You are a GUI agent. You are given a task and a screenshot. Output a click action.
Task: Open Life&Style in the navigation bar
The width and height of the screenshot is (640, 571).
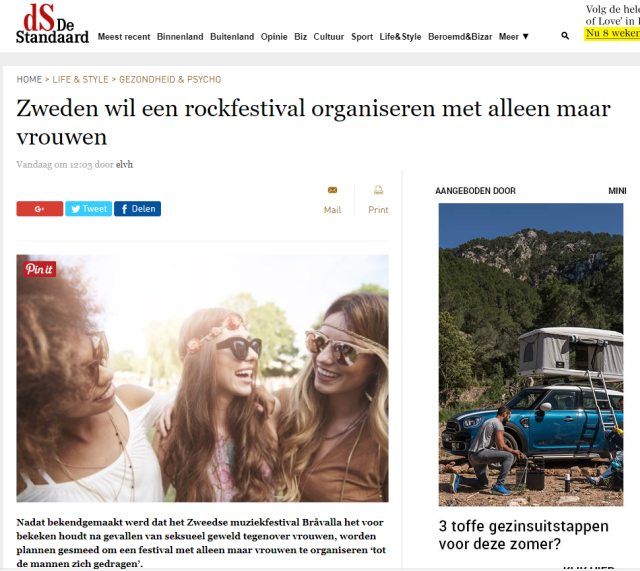click(400, 37)
